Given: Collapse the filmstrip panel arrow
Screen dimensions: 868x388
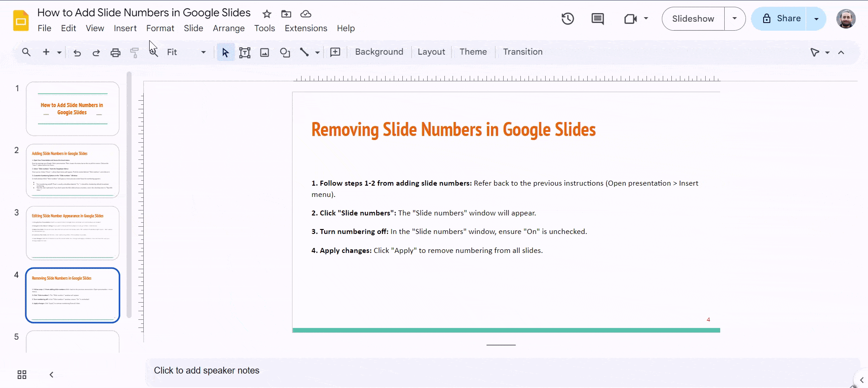Looking at the screenshot, I should (52, 374).
